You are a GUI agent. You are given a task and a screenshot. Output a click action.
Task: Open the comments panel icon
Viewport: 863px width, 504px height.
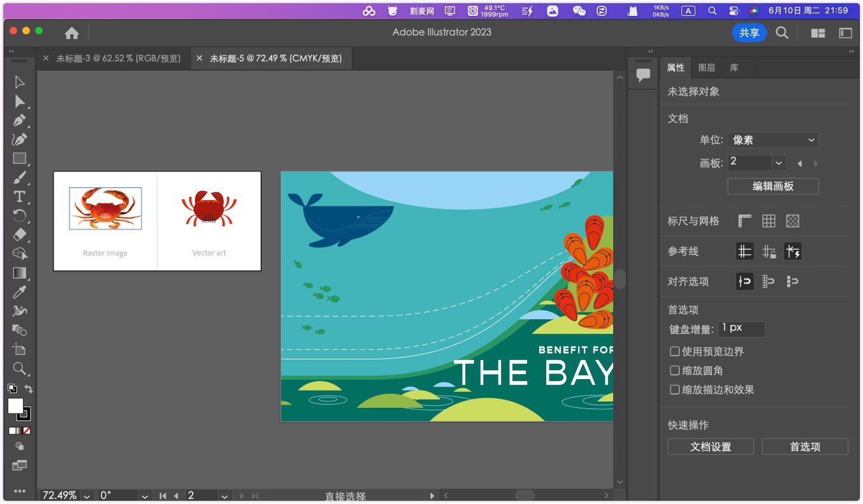[x=643, y=75]
